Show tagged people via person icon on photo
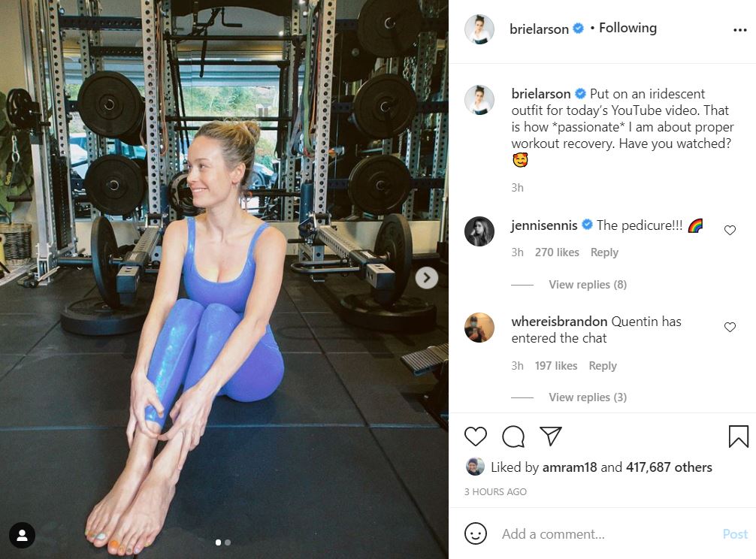The width and height of the screenshot is (756, 559). click(x=23, y=535)
